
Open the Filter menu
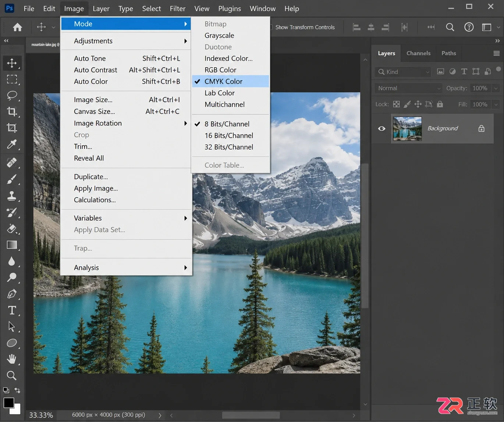click(177, 8)
